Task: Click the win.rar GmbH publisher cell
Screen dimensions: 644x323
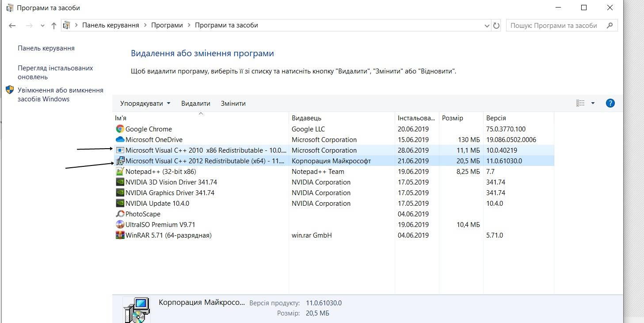Action: tap(312, 235)
